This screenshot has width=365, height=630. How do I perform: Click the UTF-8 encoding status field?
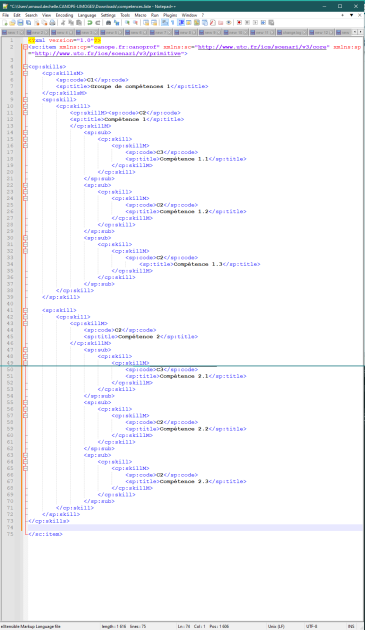click(x=312, y=626)
